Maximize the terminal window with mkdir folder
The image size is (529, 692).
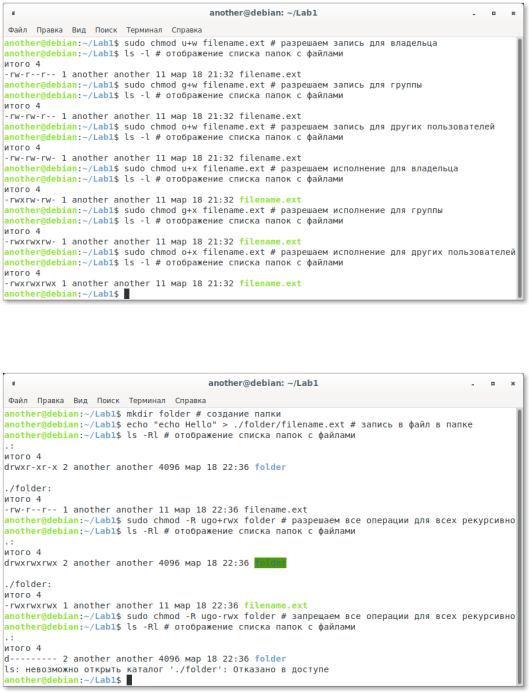click(493, 384)
